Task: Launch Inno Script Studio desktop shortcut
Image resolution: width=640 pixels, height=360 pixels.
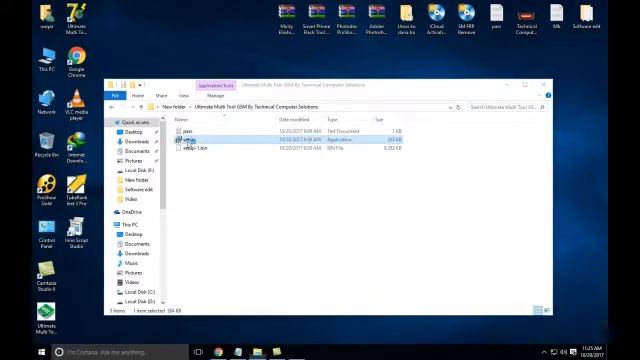Action: 76,233
